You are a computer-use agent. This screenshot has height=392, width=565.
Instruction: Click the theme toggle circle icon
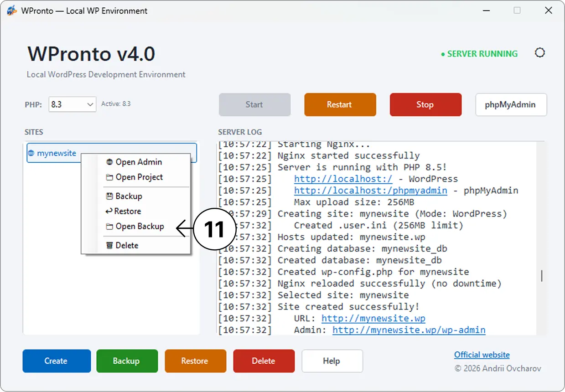coord(539,53)
